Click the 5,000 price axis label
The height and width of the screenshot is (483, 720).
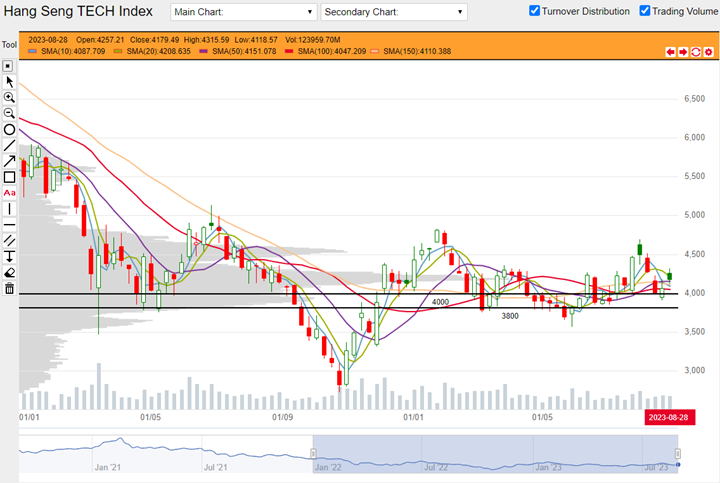click(x=694, y=215)
